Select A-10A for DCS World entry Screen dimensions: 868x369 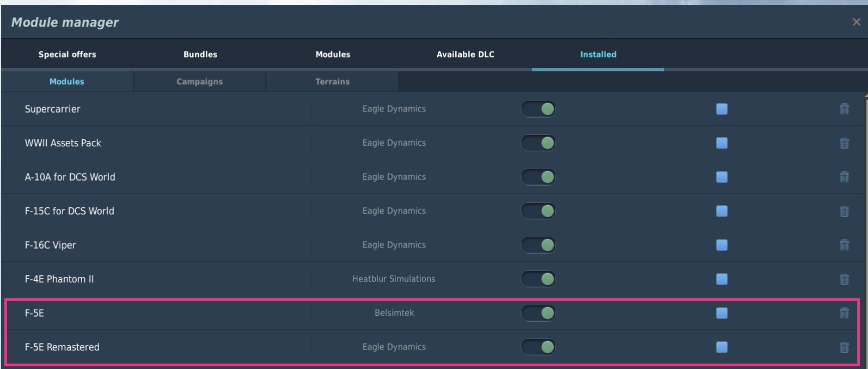(70, 177)
